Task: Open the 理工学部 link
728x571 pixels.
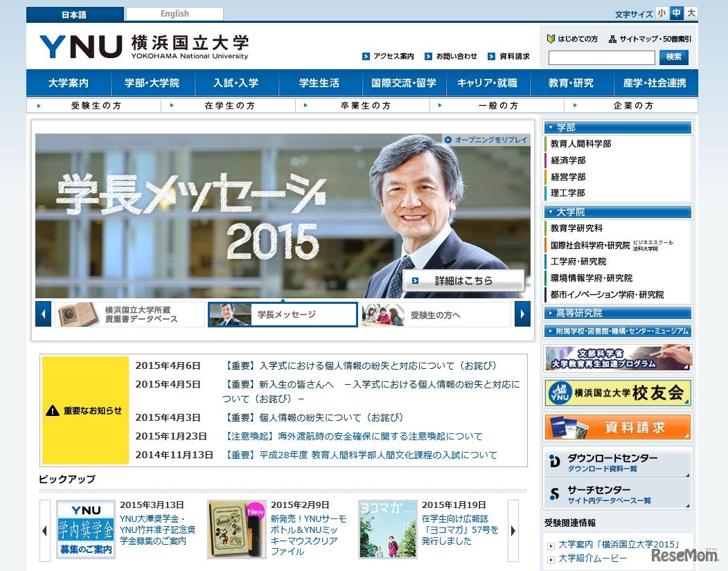Action: click(568, 193)
